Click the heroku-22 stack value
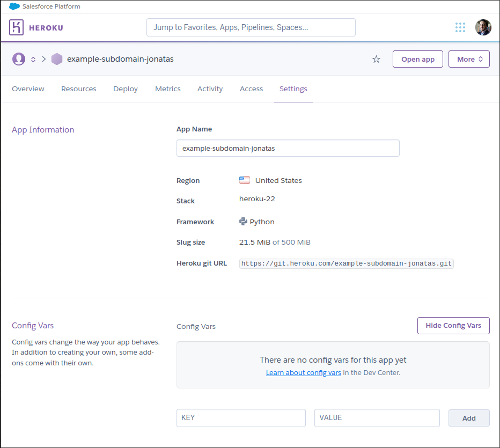The height and width of the screenshot is (448, 500). 257,199
